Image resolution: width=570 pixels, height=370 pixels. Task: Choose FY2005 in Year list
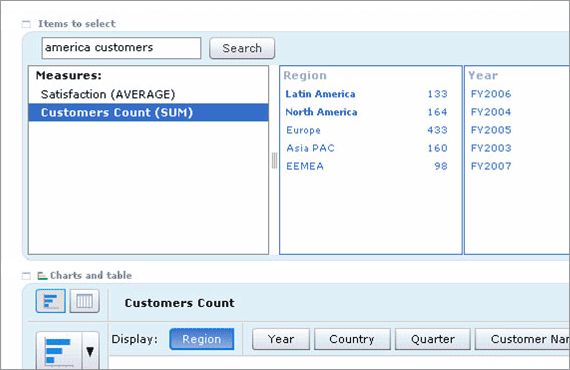(x=491, y=130)
